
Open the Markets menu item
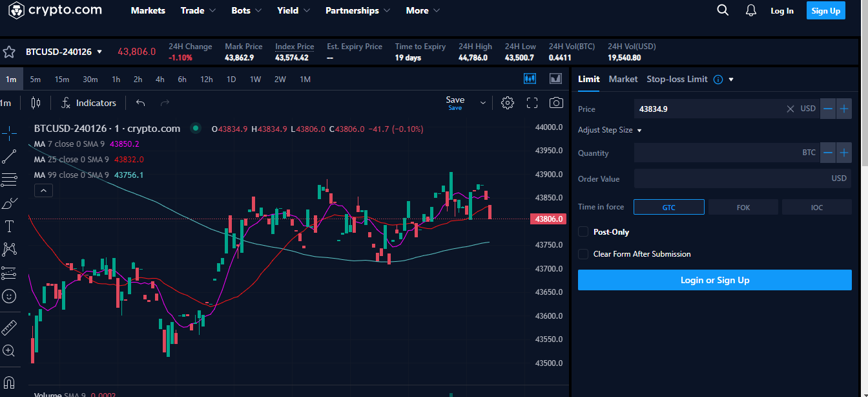[x=148, y=10]
